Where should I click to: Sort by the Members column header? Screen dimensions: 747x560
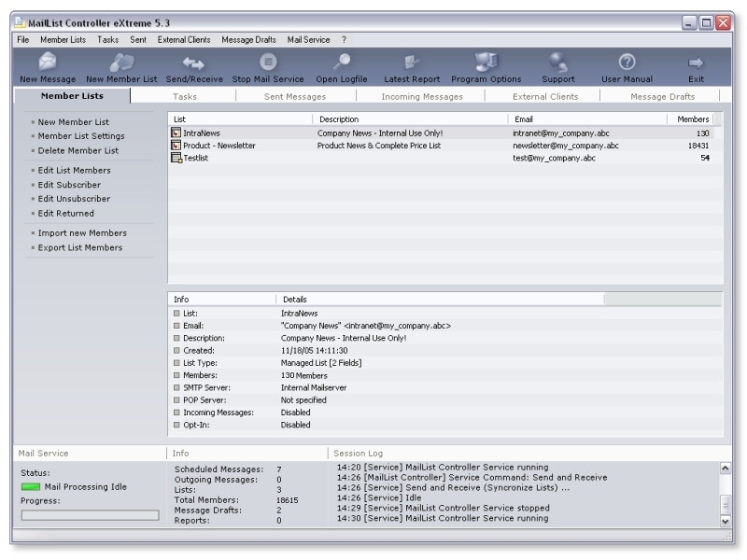pyautogui.click(x=690, y=119)
